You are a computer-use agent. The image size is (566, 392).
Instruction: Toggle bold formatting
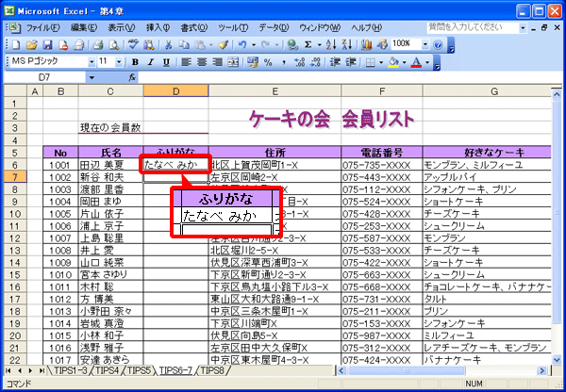coord(135,62)
